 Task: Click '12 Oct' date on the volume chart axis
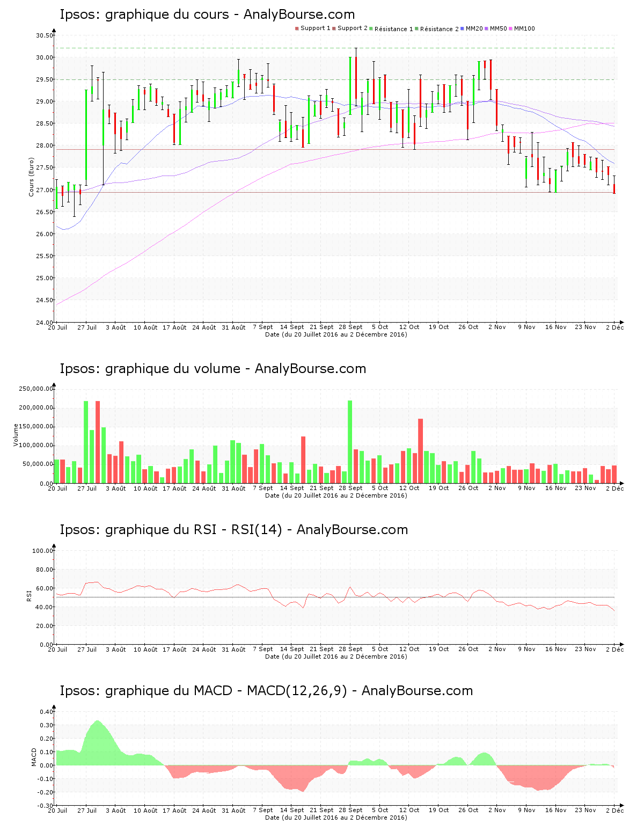(409, 488)
